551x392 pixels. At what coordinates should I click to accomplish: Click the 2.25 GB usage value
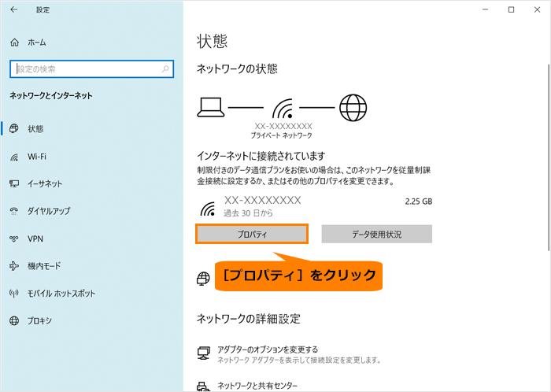pyautogui.click(x=419, y=202)
